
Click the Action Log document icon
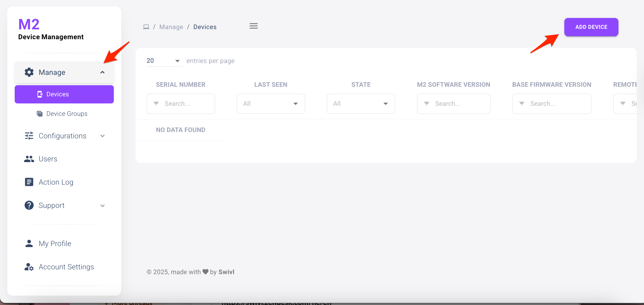29,182
